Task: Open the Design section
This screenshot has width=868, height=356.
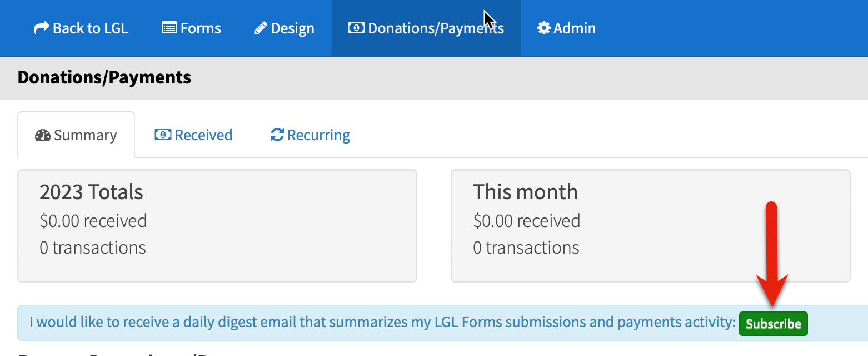Action: click(284, 28)
